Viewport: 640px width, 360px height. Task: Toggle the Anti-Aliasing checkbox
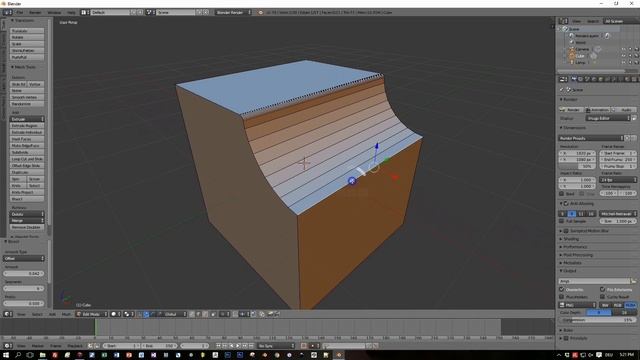tap(566, 203)
